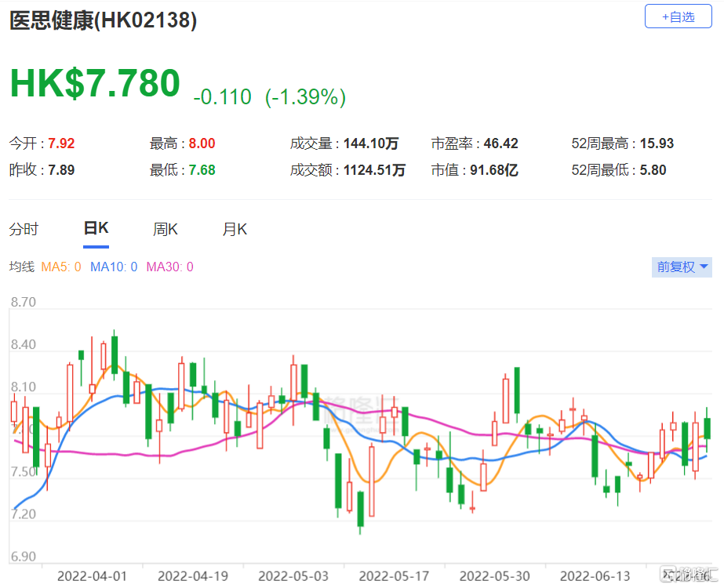Open the 周K weekly chart tab

(x=166, y=229)
